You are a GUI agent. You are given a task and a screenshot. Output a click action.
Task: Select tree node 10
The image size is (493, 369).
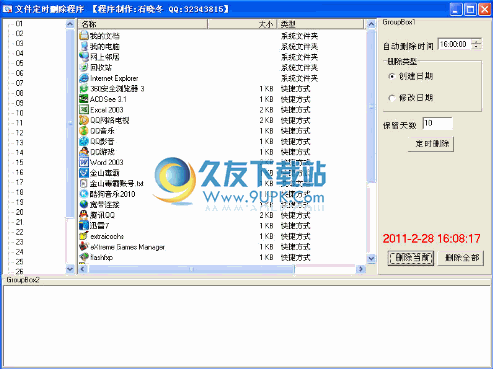coord(19,113)
